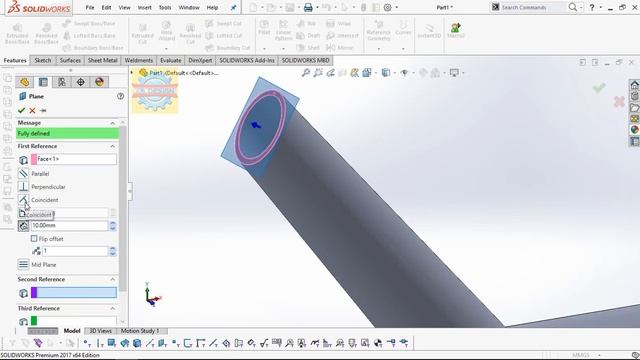Screen dimensions: 640x360
Task: Toggle the offset distance button beside 10.00mm
Action: (23, 226)
